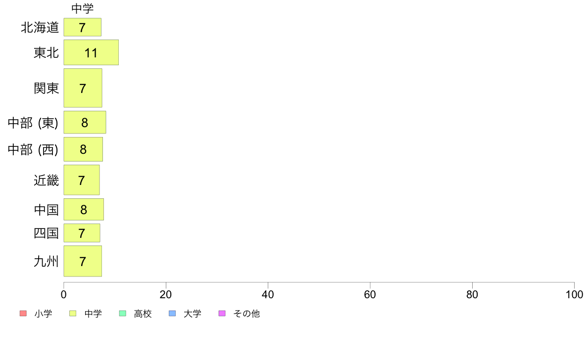This screenshot has height=364, width=588.
Task: Click the 高校 green legend swatch
Action: click(x=123, y=314)
